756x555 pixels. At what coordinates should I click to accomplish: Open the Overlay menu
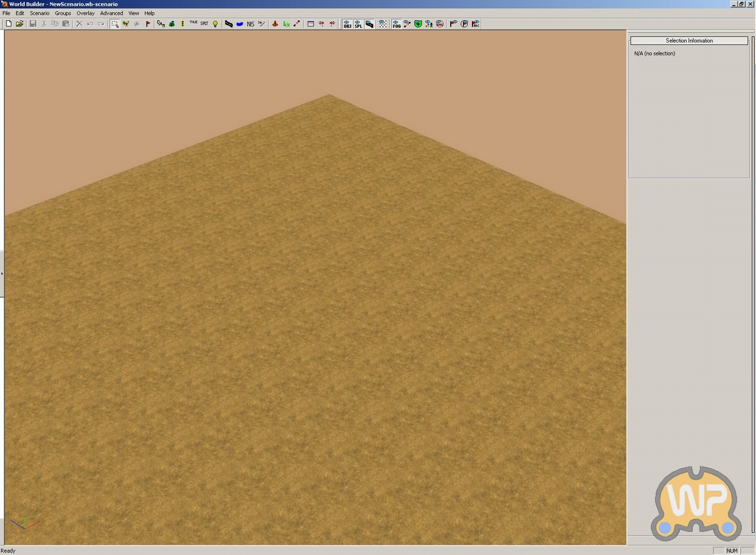[85, 13]
